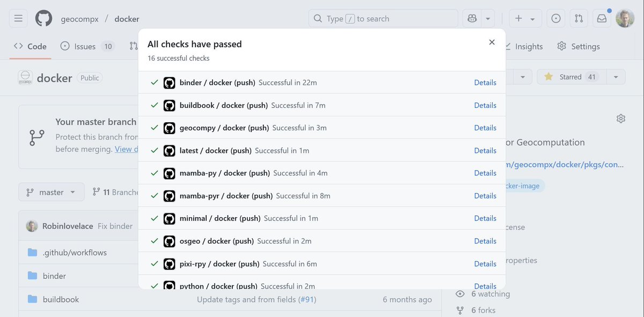Click GitHub Actions icon for binder check
This screenshot has height=317, width=644.
pos(170,83)
